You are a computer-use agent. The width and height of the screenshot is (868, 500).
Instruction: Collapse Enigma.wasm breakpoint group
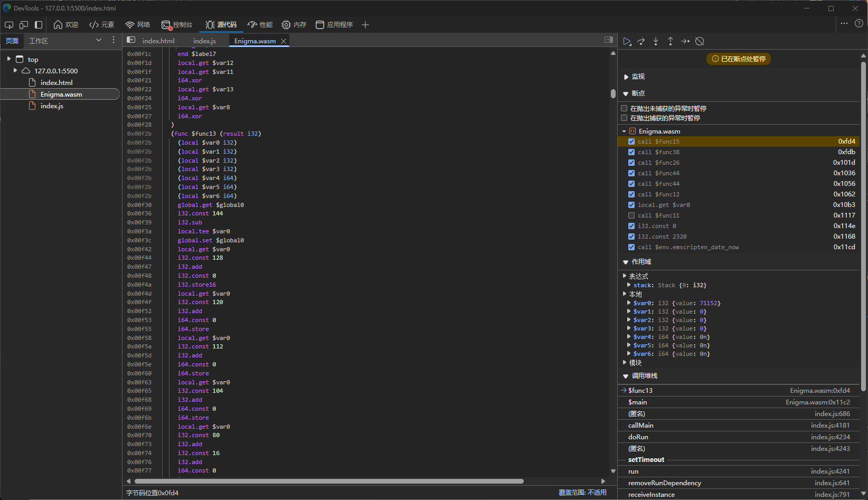pyautogui.click(x=624, y=131)
